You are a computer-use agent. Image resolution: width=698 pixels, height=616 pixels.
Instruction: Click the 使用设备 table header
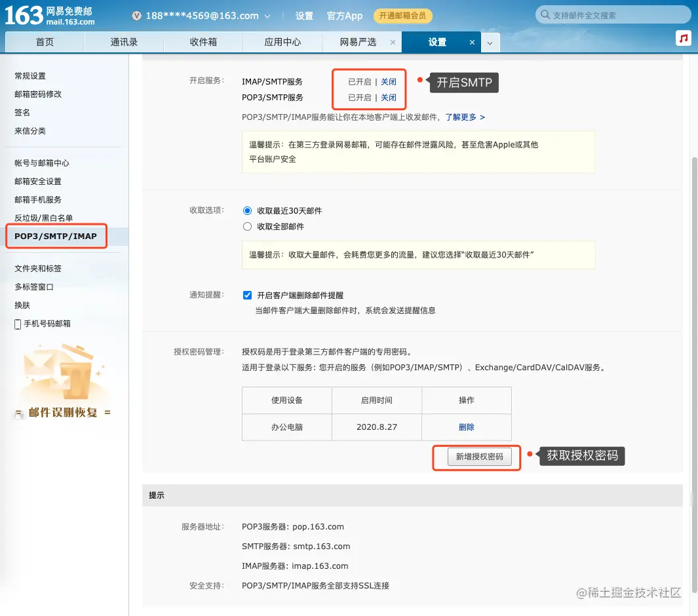[x=287, y=400]
